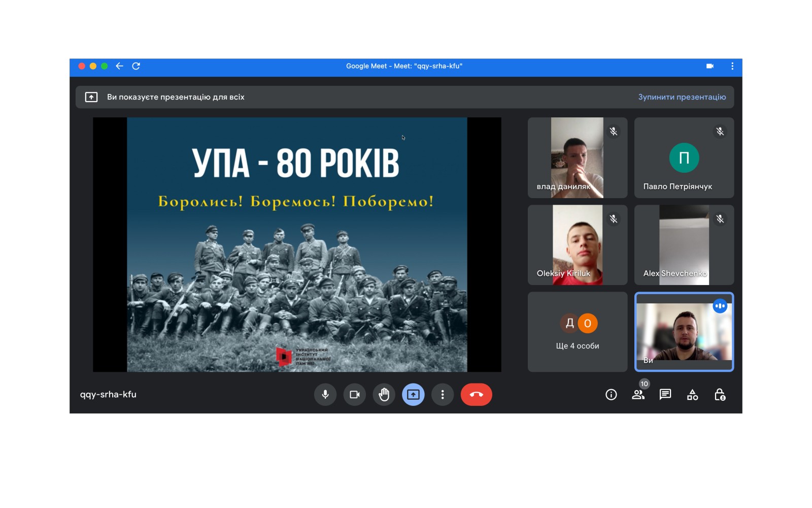Close the window with the red dot
This screenshot has width=812, height=508.
click(82, 66)
